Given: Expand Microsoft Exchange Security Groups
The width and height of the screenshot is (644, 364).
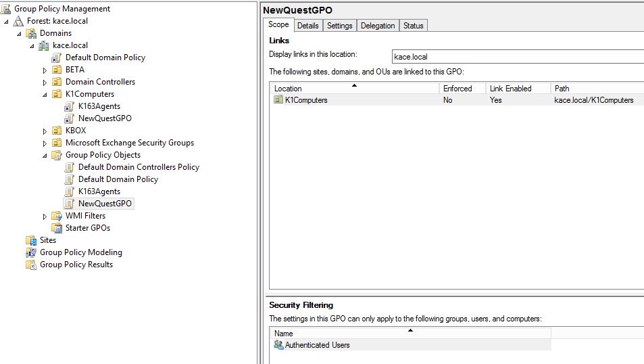Looking at the screenshot, I should tap(45, 143).
